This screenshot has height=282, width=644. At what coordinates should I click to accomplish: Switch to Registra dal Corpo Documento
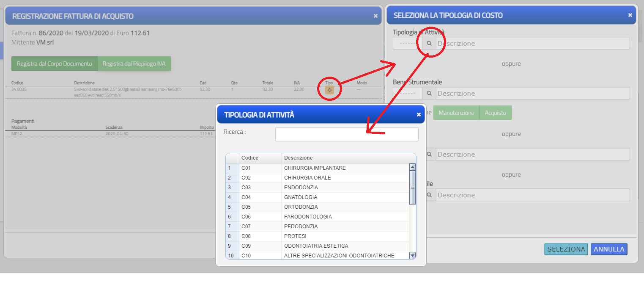pos(54,64)
